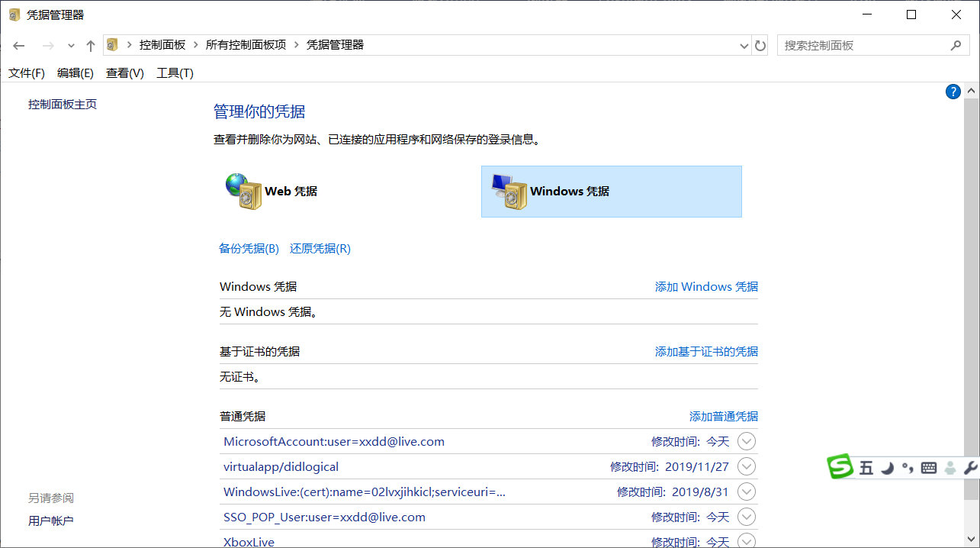Expand the virtualapp/didlogical credential entry
This screenshot has height=548, width=980.
tap(746, 466)
